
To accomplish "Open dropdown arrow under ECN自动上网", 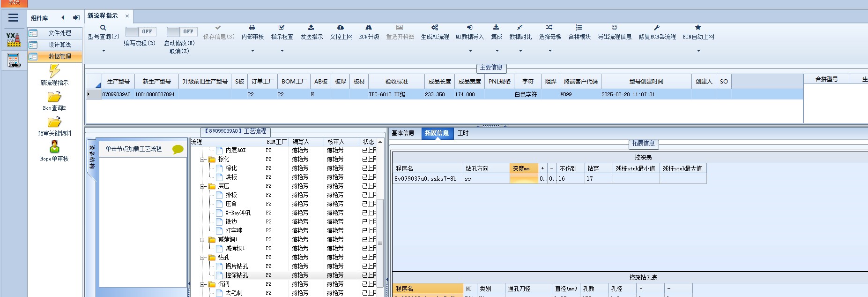I will coord(698,51).
